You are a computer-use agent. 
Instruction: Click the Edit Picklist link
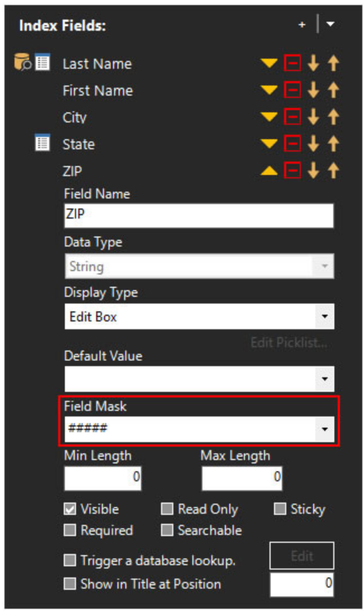[289, 343]
